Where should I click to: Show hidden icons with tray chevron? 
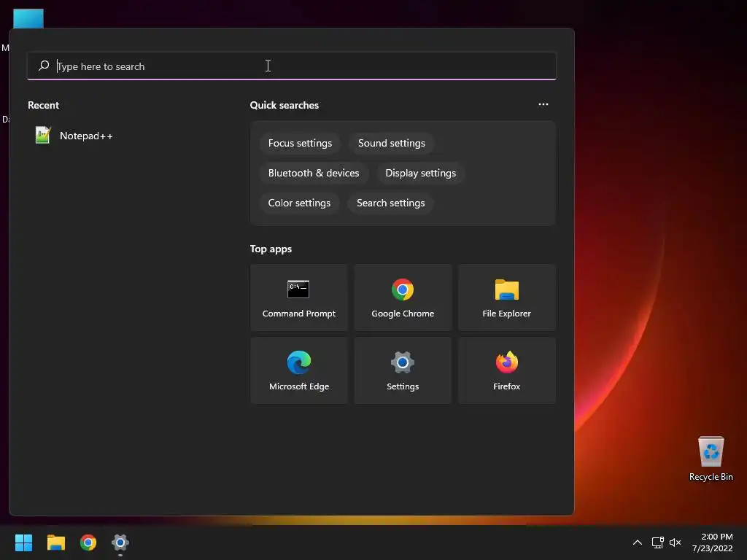click(638, 542)
